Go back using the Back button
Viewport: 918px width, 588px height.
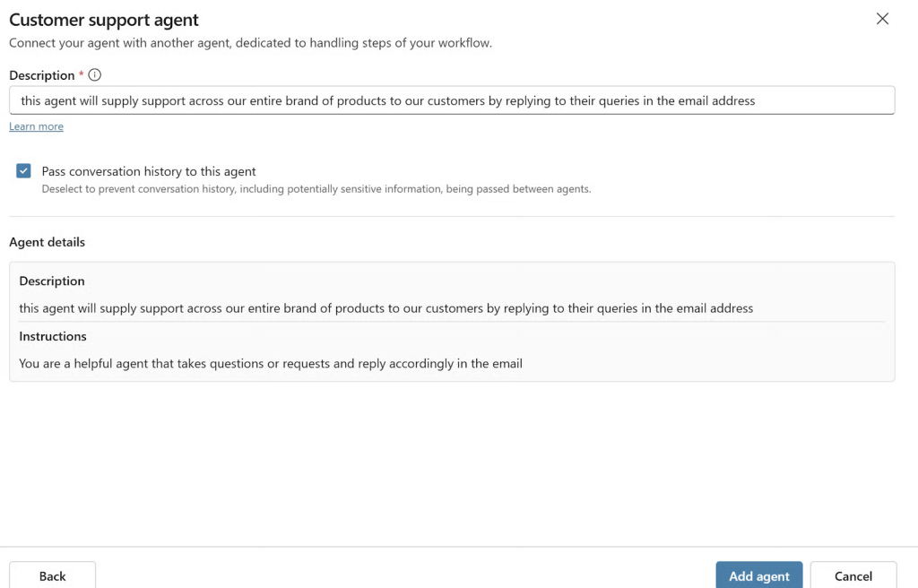pyautogui.click(x=52, y=575)
